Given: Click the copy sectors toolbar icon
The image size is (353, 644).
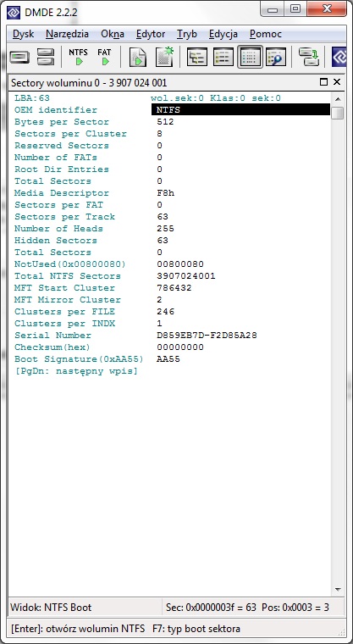Looking at the screenshot, I should point(308,57).
